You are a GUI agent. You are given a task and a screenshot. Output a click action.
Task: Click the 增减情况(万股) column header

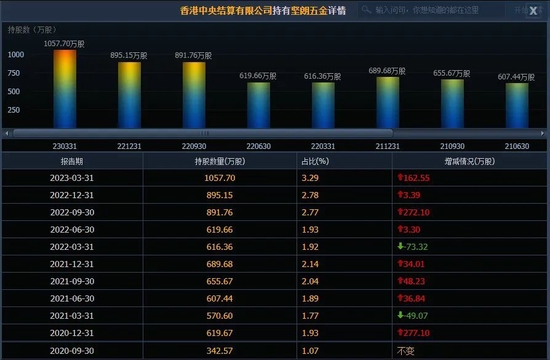pos(470,161)
